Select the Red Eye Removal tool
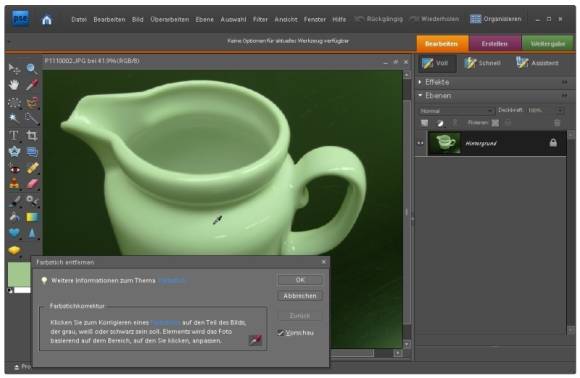Screen dimensions: 580x378 point(14,169)
